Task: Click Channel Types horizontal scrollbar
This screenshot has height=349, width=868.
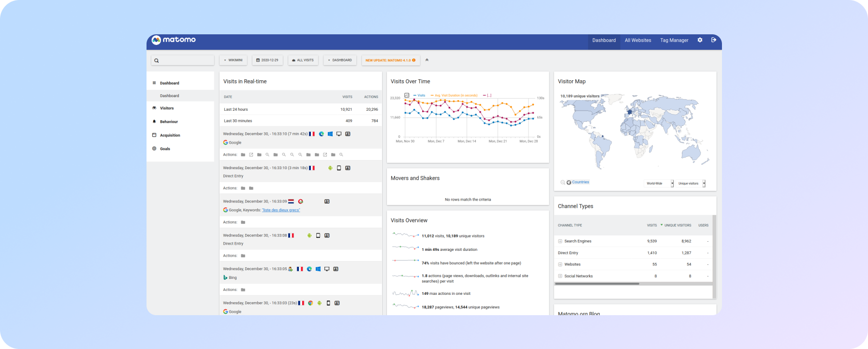Action: point(597,284)
